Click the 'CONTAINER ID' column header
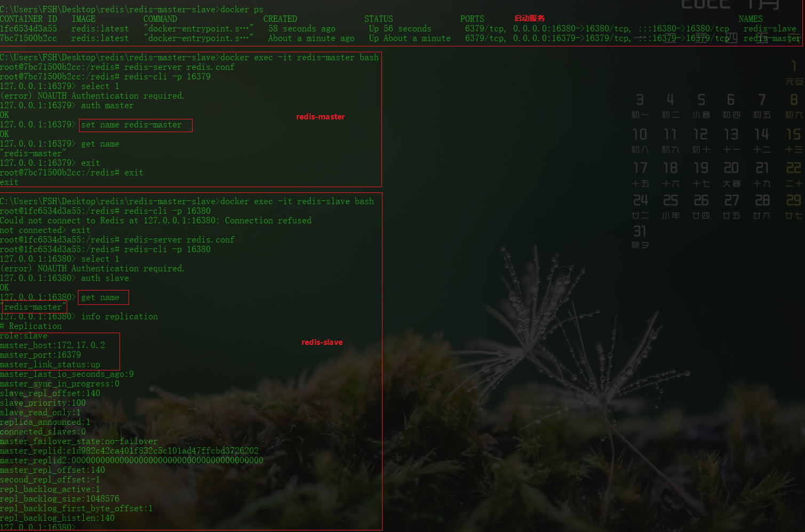This screenshot has height=532, width=805. pos(28,19)
